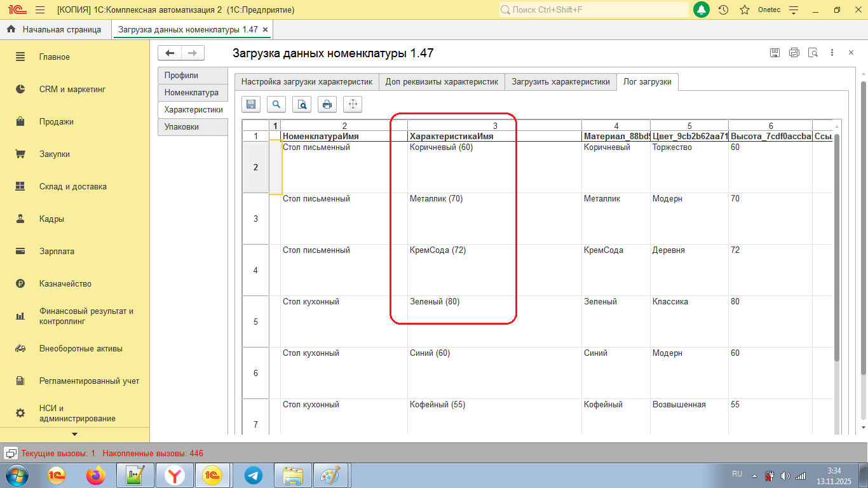868x488 pixels.
Task: Open the Регламентированный учет section
Action: (75, 381)
